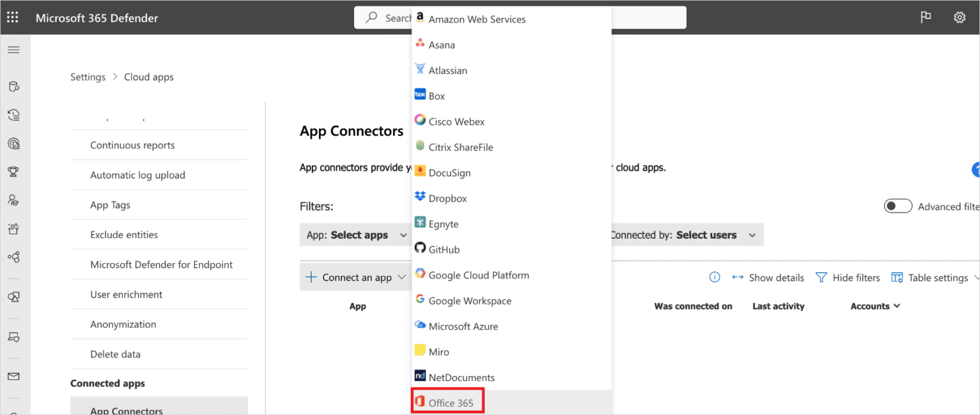Select Office 365 from the app list
Screen dimensions: 980x415
447,401
